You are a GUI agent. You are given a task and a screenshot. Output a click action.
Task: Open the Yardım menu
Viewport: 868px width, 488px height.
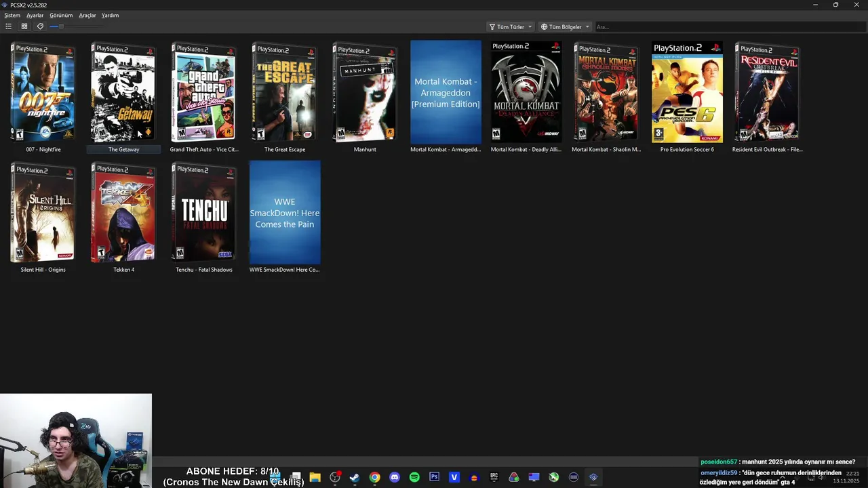point(110,15)
